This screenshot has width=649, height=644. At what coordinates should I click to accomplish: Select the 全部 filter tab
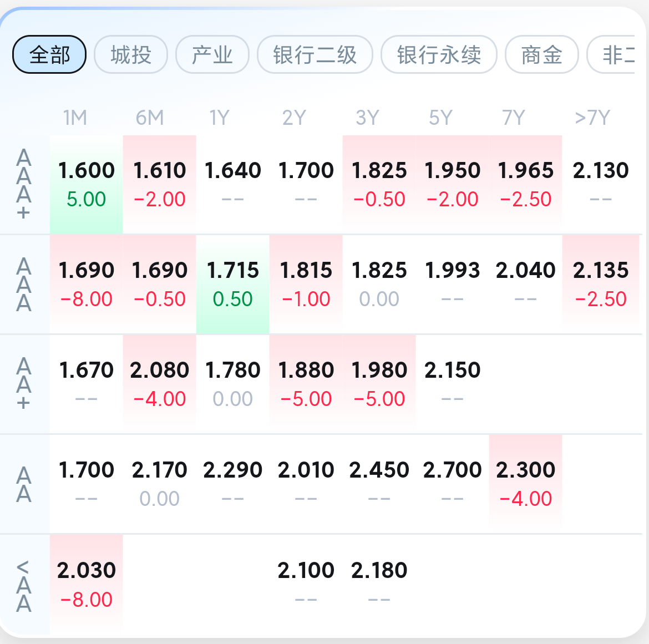[49, 54]
